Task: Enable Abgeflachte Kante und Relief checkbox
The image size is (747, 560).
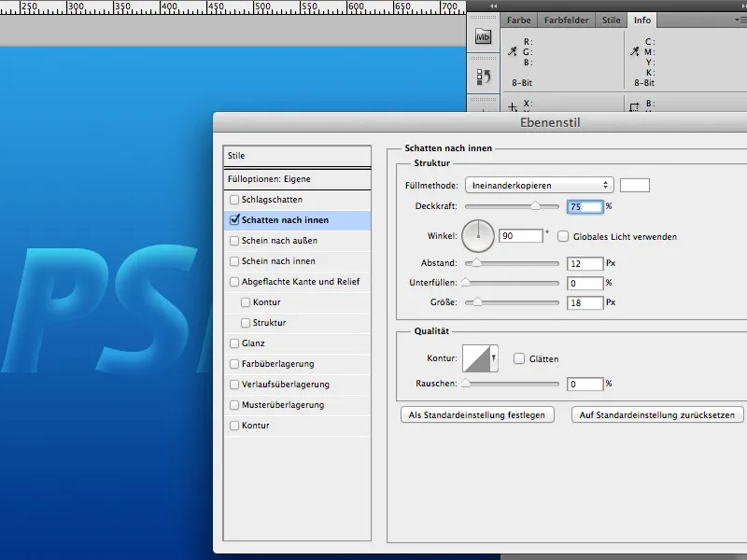Action: pyautogui.click(x=234, y=282)
